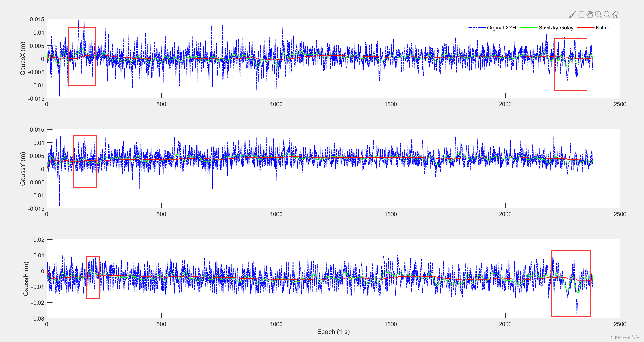Click the green legend line sample
The width and height of the screenshot is (644, 342).
tap(528, 28)
